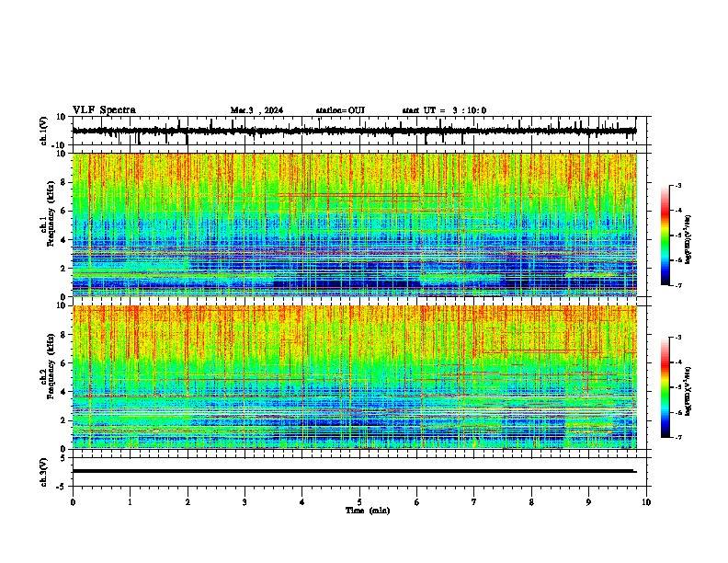Click time axis tick label '9'

tap(588, 502)
